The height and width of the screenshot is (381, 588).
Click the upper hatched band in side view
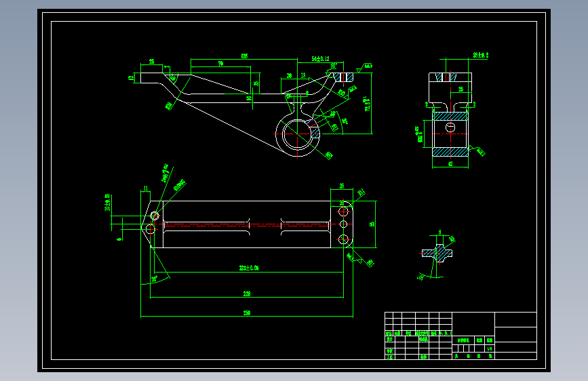[x=450, y=116]
